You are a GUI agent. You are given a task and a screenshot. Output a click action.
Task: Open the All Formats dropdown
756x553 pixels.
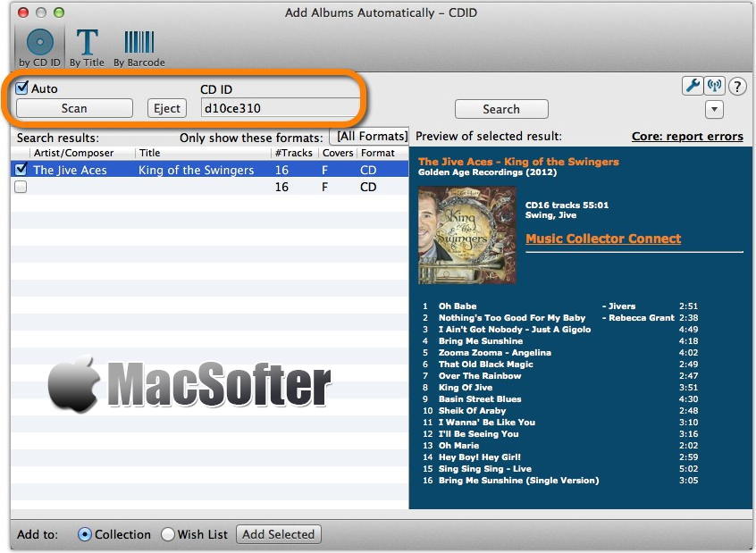pos(369,137)
